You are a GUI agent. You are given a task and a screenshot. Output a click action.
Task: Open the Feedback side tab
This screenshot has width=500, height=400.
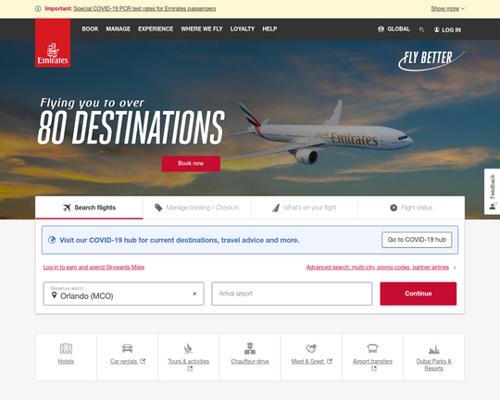[x=492, y=191]
